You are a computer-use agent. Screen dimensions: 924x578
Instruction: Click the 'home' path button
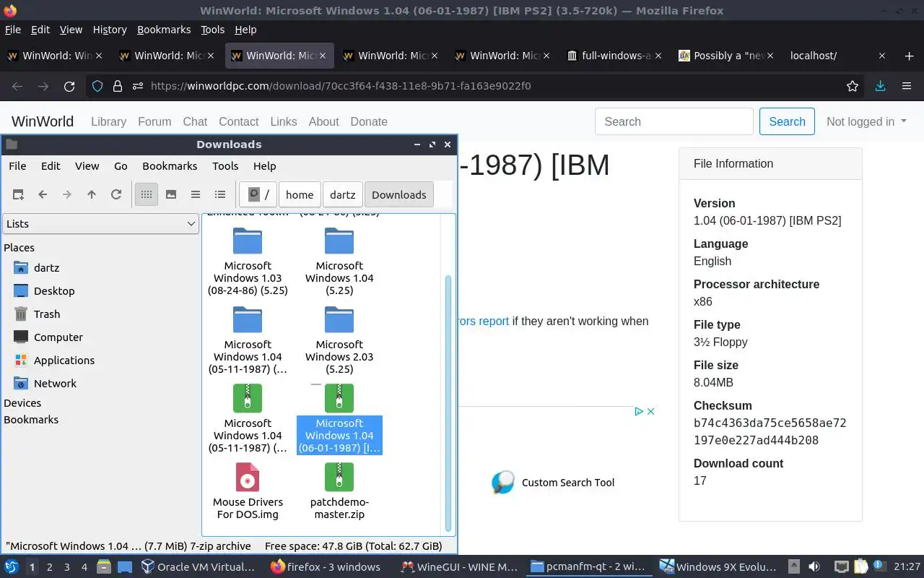pos(300,194)
